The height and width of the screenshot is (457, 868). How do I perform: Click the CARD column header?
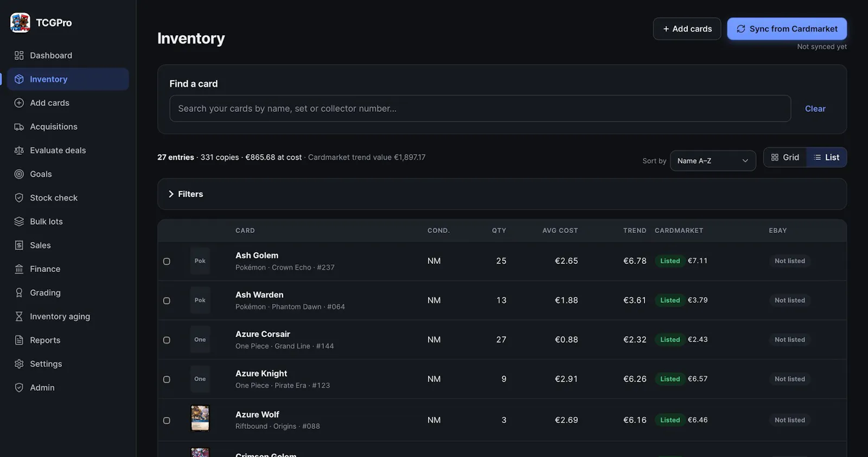[x=245, y=231]
